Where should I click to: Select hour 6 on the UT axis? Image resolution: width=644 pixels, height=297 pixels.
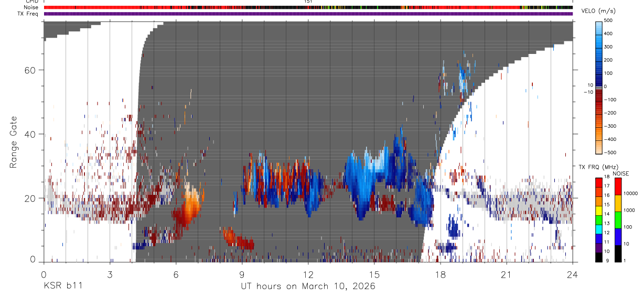(x=176, y=274)
